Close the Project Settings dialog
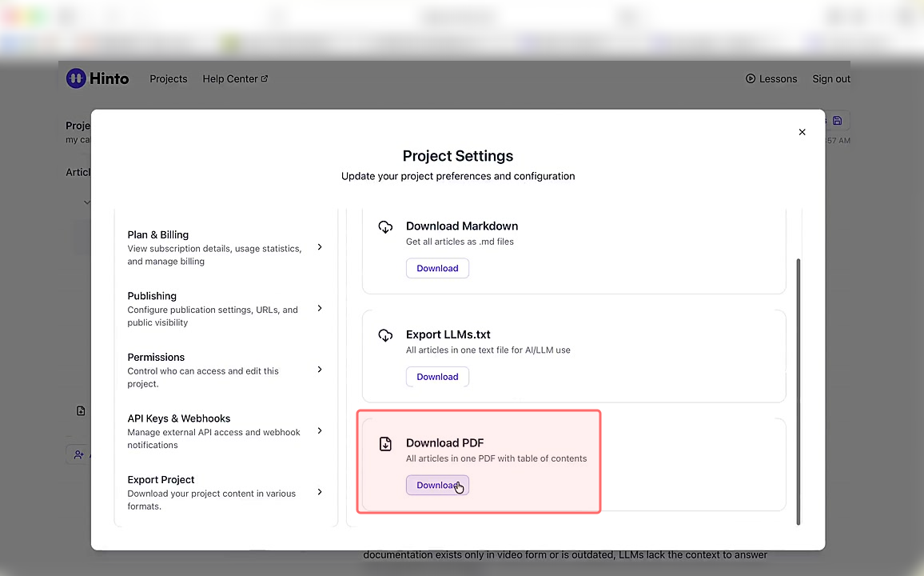924x576 pixels. [x=802, y=132]
